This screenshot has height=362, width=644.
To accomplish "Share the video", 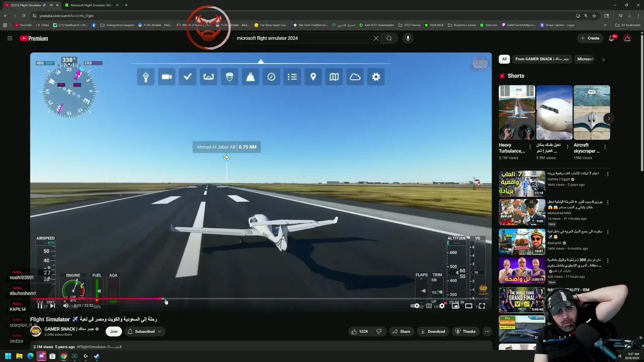I will coord(401,331).
